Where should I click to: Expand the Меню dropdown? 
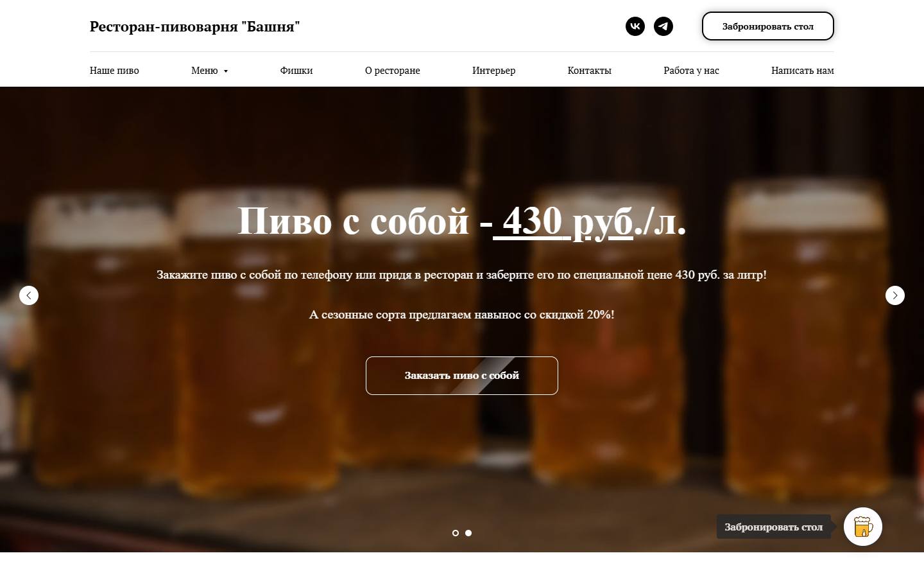[210, 71]
